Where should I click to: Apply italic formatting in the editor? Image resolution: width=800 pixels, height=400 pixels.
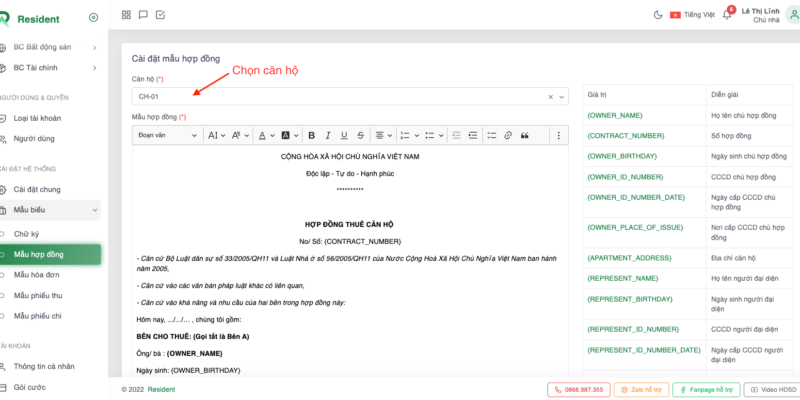(x=328, y=135)
